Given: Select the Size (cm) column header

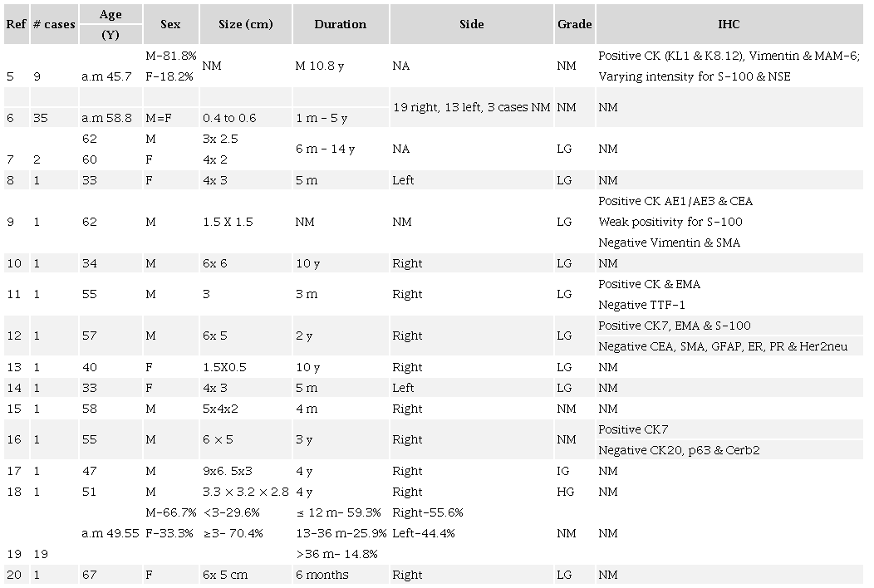Looking at the screenshot, I should [x=246, y=24].
